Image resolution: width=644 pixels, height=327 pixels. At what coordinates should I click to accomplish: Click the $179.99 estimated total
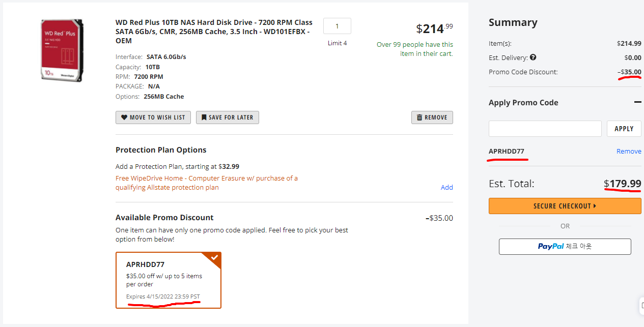[x=623, y=184]
